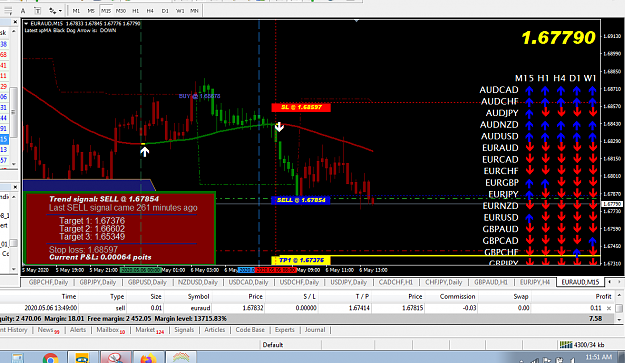Open the Alerts terminal tab
Image resolution: width=625 pixels, height=363 pixels.
[x=78, y=330]
